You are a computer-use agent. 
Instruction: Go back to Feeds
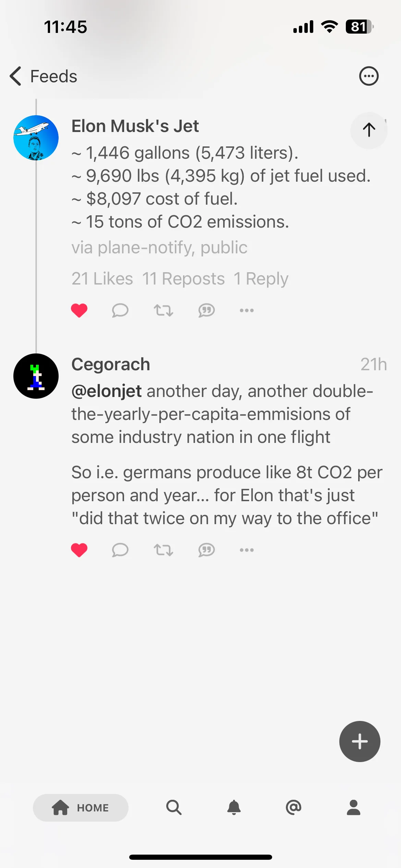(x=44, y=76)
